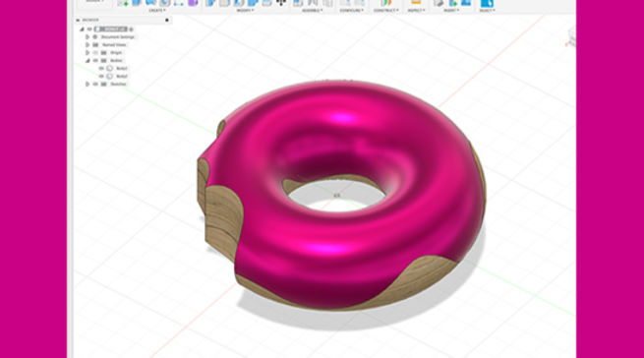Show the hidden Origin folder via eye
This screenshot has height=358, width=644.
click(x=95, y=52)
